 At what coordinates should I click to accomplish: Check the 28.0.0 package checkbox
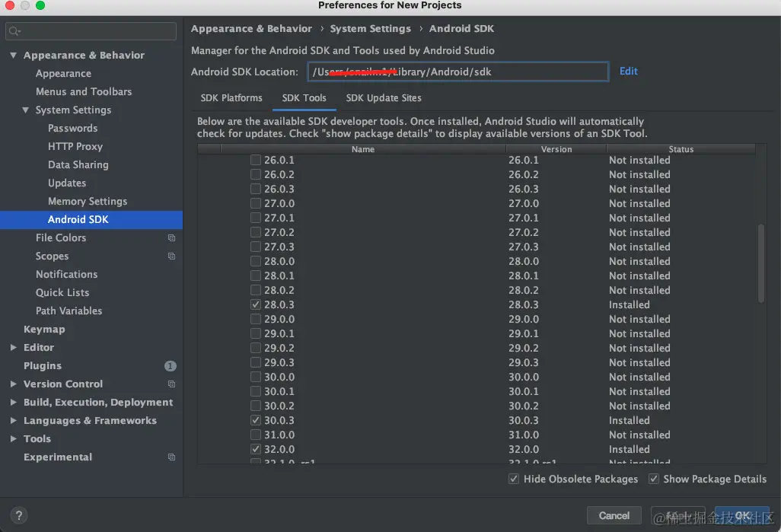[x=256, y=261]
